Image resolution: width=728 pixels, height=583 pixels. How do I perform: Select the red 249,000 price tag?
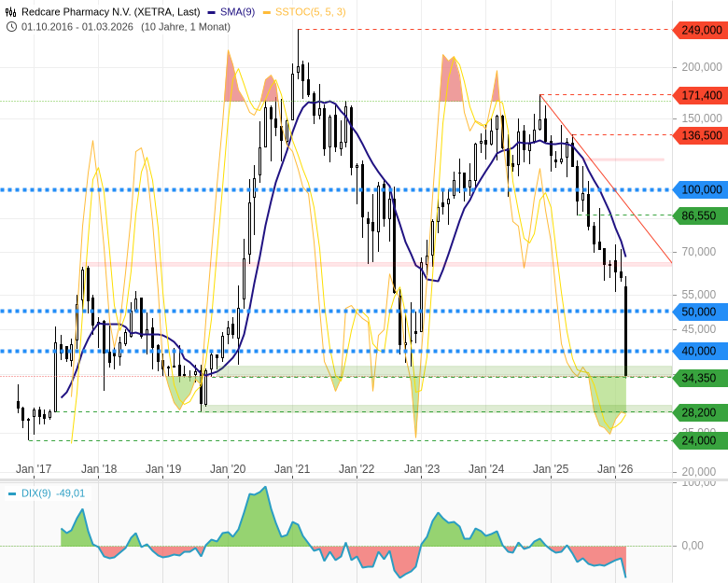pyautogui.click(x=702, y=31)
